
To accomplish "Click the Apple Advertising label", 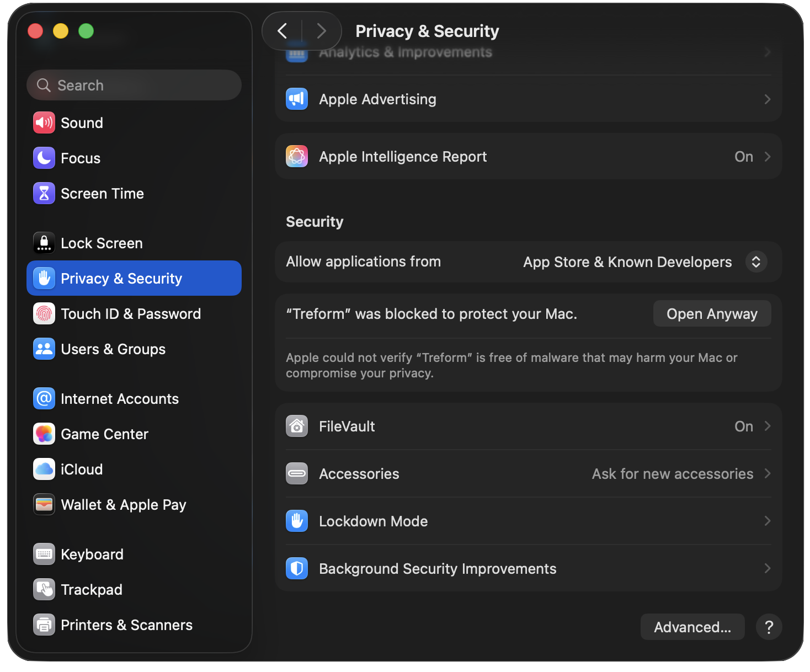I will (377, 99).
